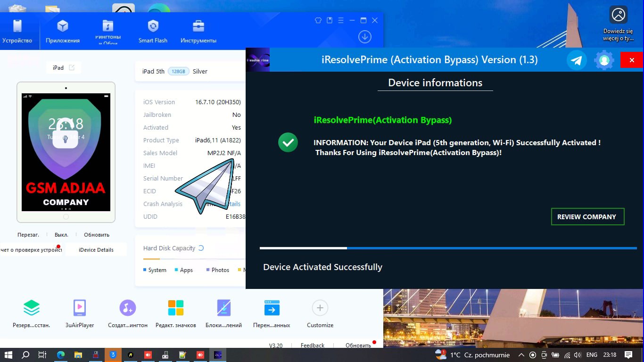Viewport: 644px width, 362px height.
Task: Open the Рингтоны и Обои tab
Action: [108, 31]
